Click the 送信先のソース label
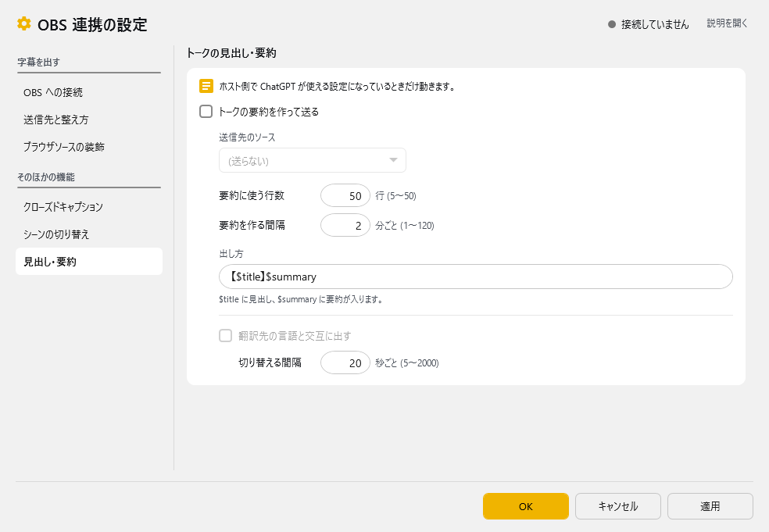 point(247,137)
